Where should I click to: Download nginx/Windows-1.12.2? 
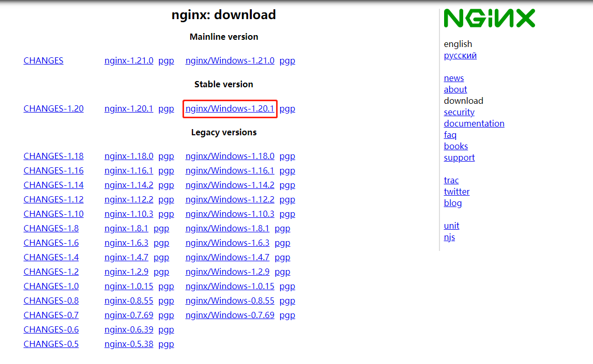tap(230, 199)
